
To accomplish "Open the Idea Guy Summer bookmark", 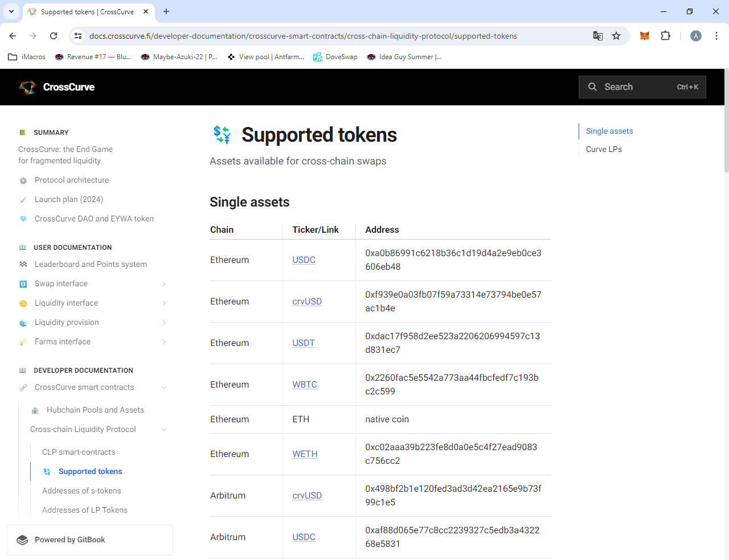I will point(404,57).
